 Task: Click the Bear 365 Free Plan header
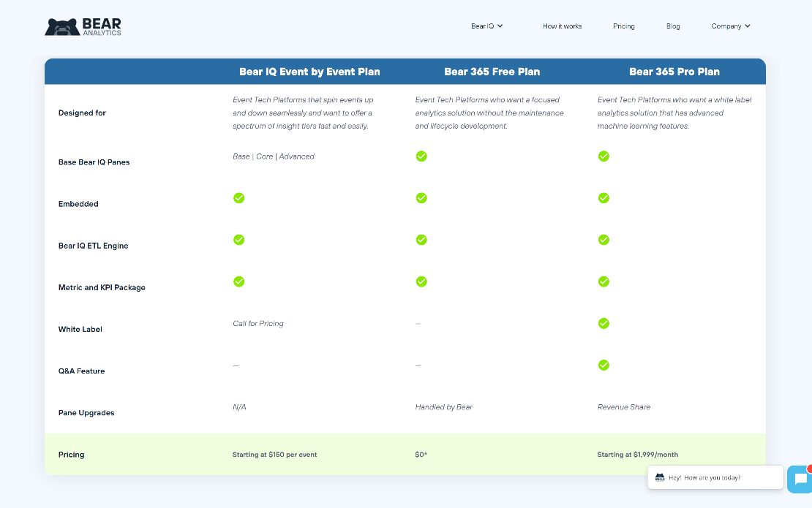tap(492, 72)
